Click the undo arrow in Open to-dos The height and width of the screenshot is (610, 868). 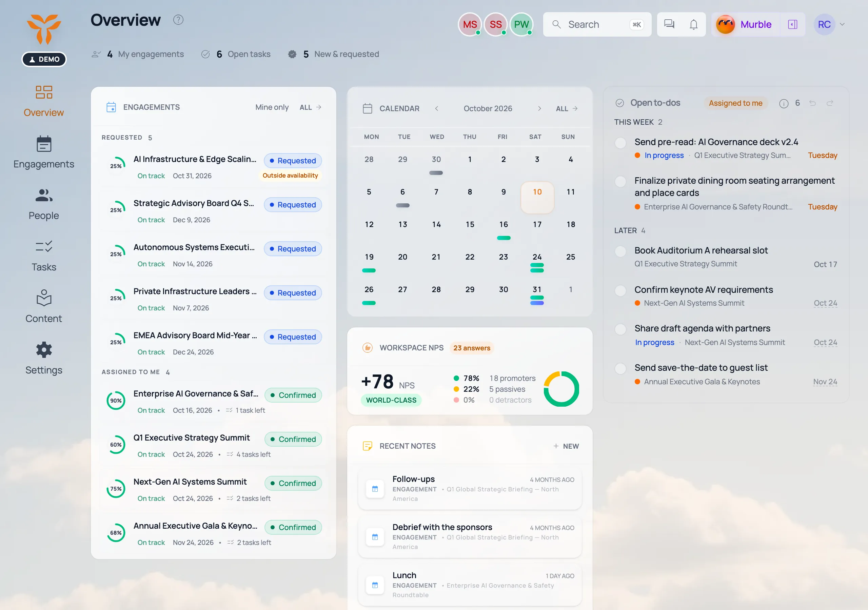tap(812, 103)
